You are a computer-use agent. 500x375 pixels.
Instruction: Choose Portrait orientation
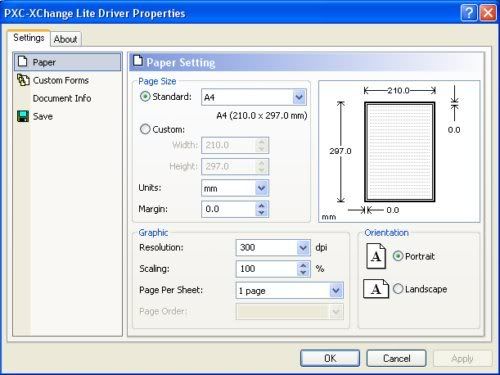coord(398,256)
